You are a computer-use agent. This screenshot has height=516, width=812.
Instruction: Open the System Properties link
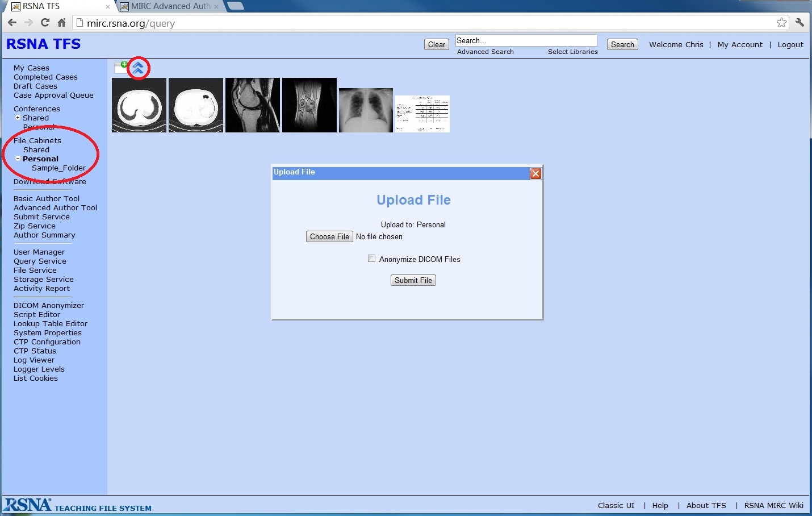(x=48, y=332)
